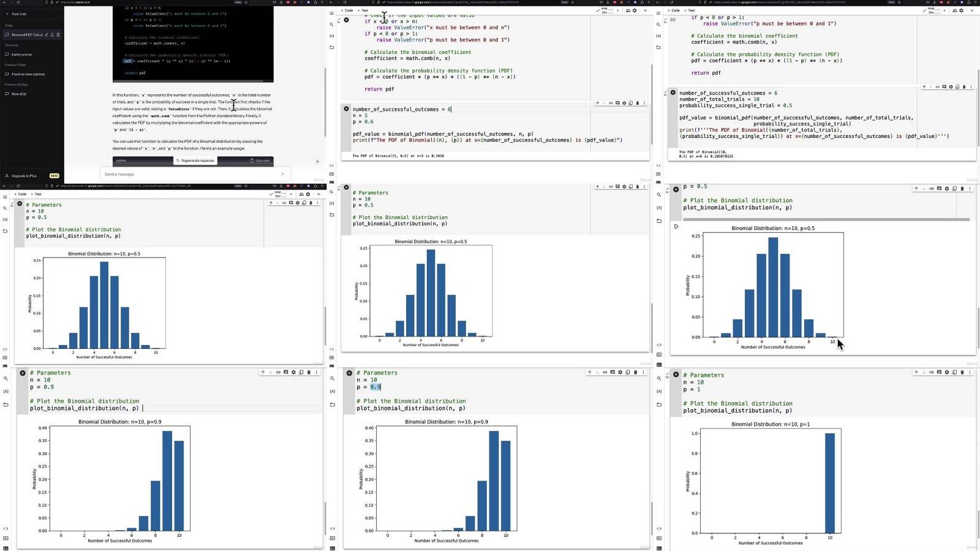Open the RAM/Disk dropdown above the number_of_total_trials cell
The height and width of the screenshot is (551, 980).
pos(944,10)
